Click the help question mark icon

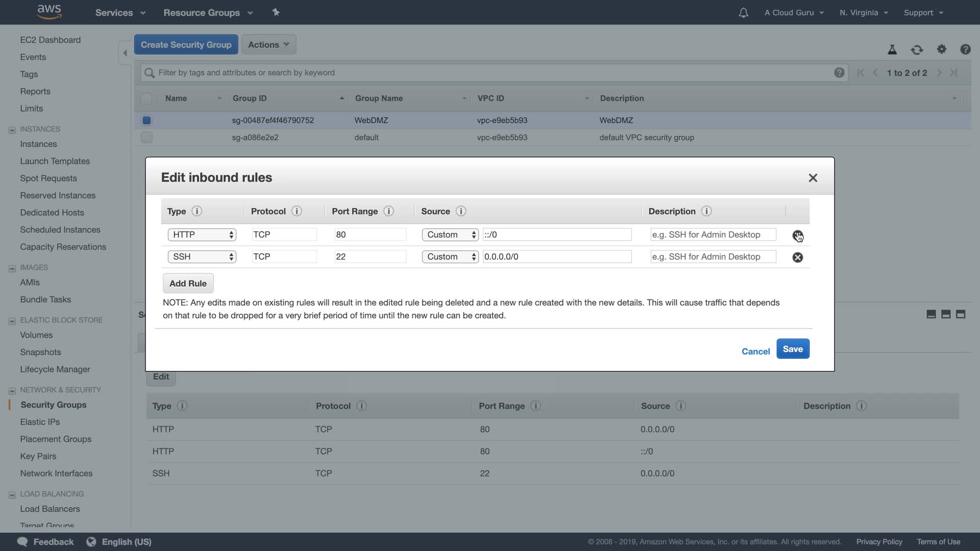coord(965,49)
